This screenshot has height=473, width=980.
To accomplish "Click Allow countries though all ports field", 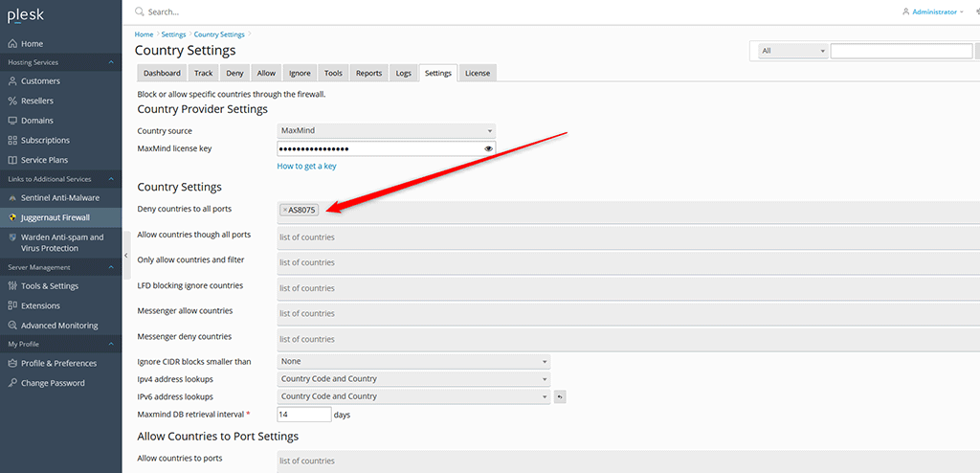I will (x=628, y=237).
